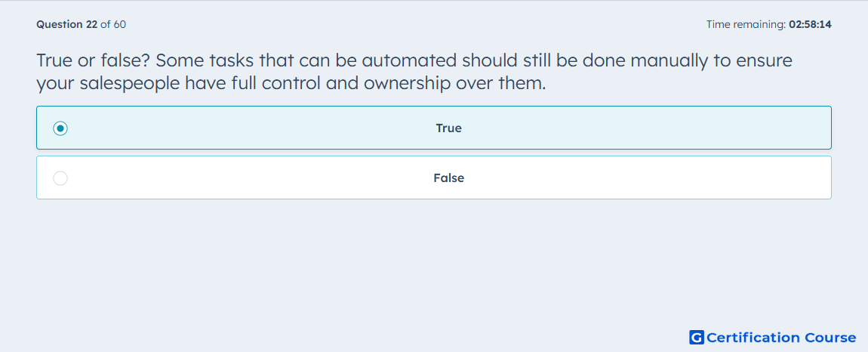Click the True or false question text
This screenshot has height=352, width=868.
click(x=414, y=72)
